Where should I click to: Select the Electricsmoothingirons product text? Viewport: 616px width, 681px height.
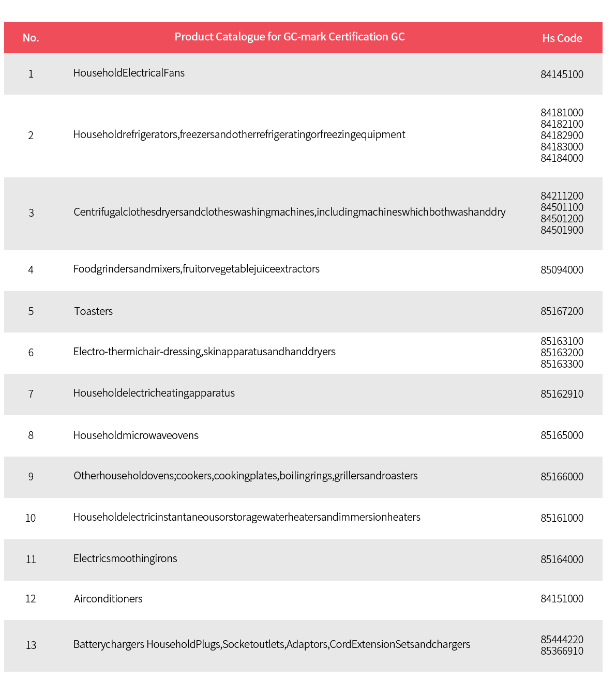[x=125, y=558]
